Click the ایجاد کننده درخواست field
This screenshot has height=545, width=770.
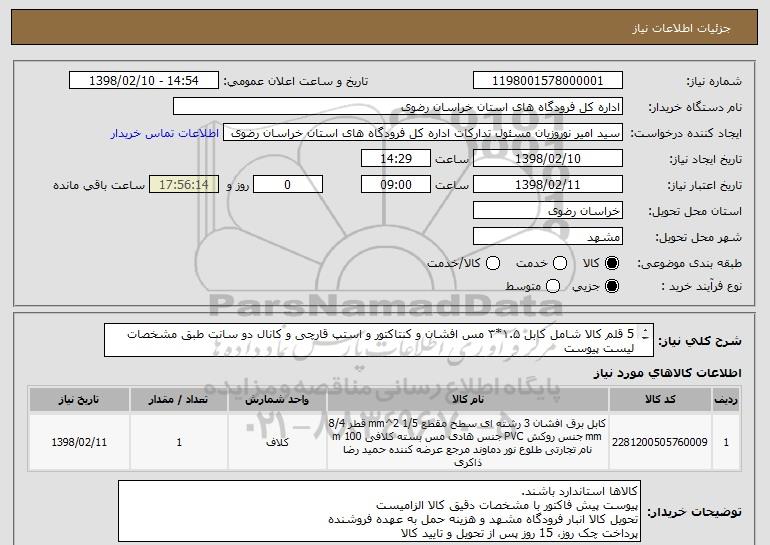click(x=423, y=133)
